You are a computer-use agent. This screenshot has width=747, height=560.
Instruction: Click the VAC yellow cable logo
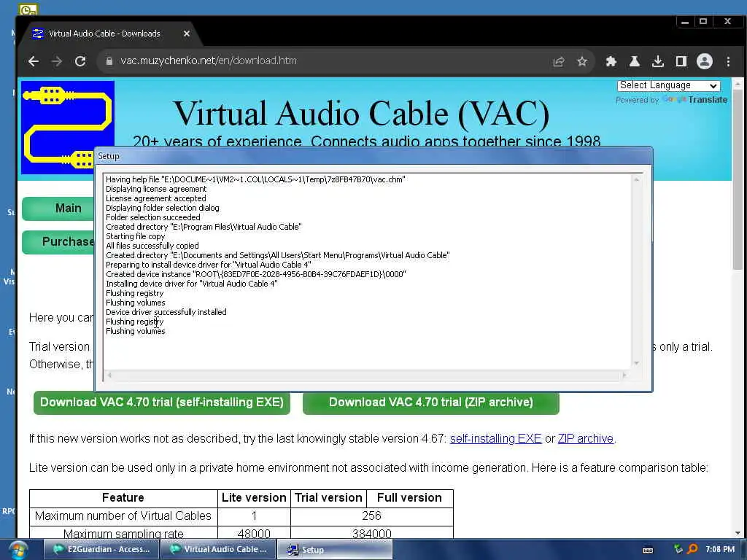(x=68, y=128)
